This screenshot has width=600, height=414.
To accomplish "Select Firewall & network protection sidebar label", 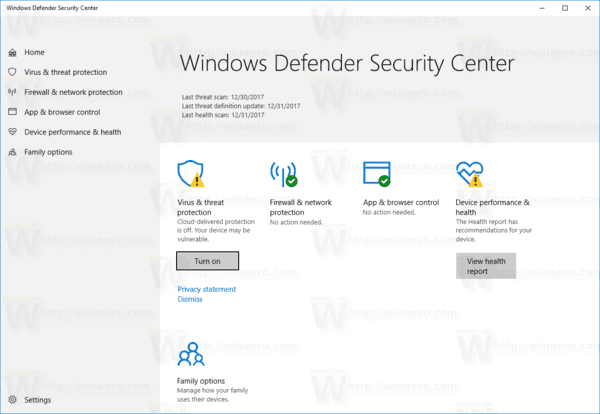I will [73, 92].
